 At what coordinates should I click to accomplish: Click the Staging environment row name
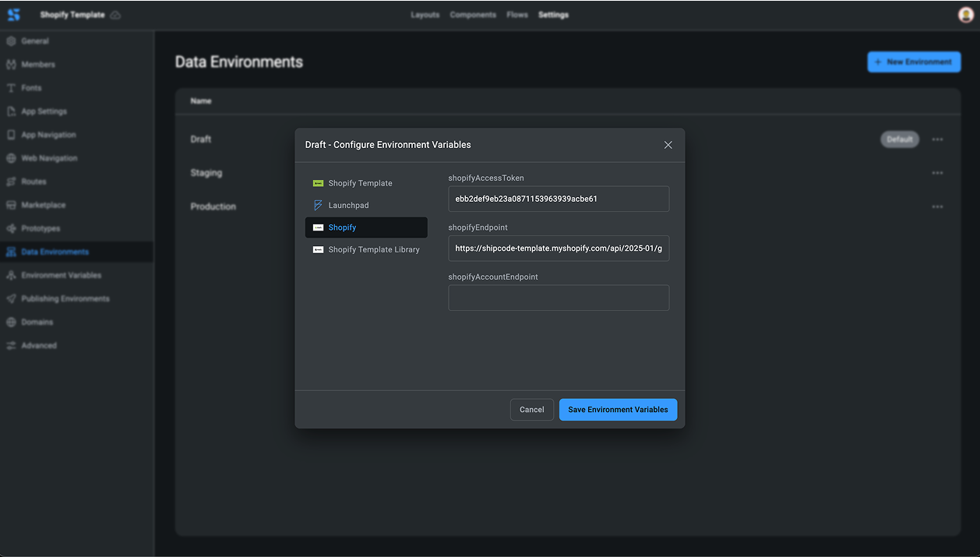click(x=206, y=173)
